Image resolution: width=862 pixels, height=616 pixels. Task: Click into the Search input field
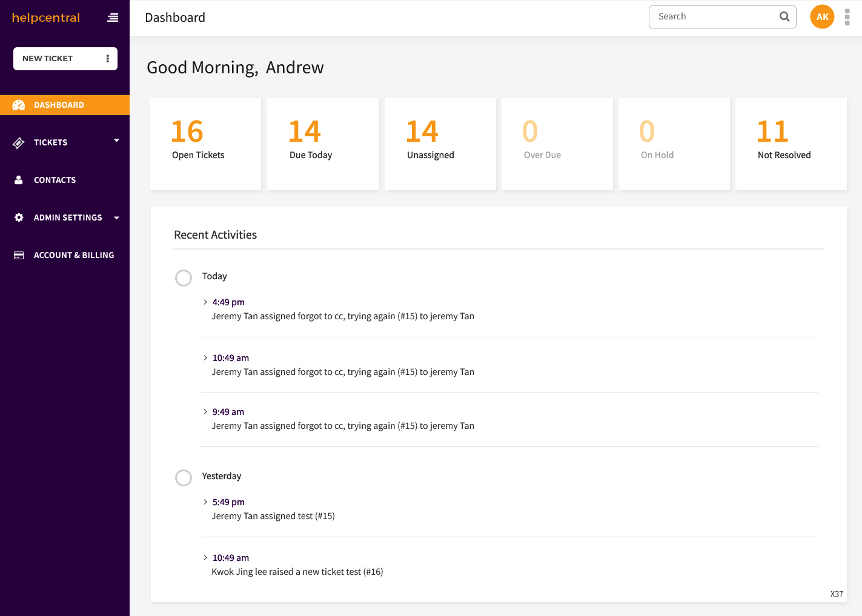(x=712, y=17)
